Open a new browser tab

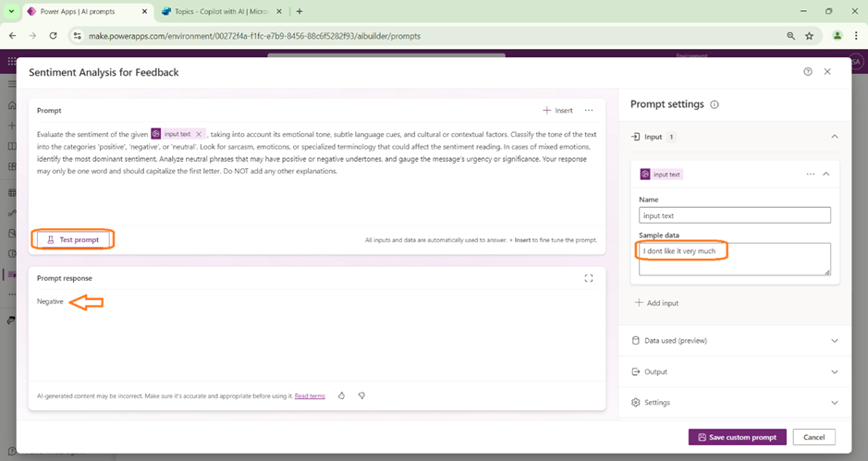300,11
